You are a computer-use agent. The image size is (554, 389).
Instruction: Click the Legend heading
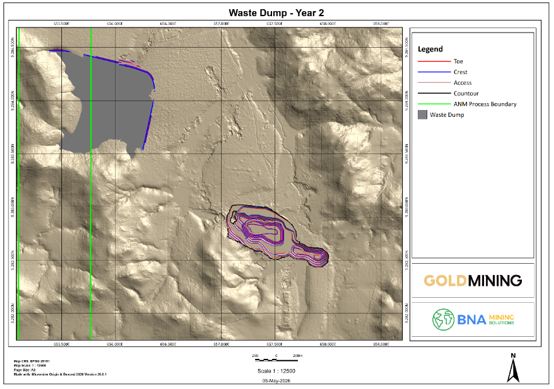430,49
